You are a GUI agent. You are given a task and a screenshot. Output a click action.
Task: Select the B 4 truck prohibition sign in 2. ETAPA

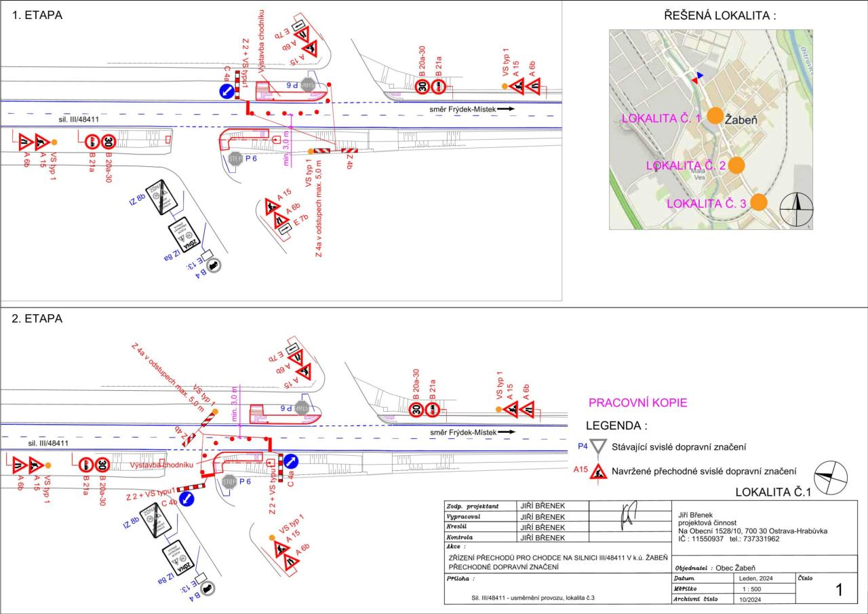click(207, 590)
